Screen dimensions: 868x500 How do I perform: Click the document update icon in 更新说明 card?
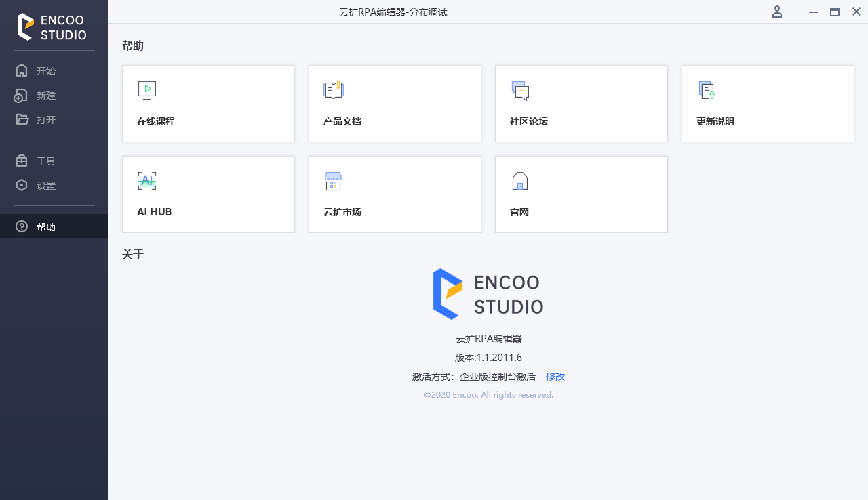pos(707,90)
